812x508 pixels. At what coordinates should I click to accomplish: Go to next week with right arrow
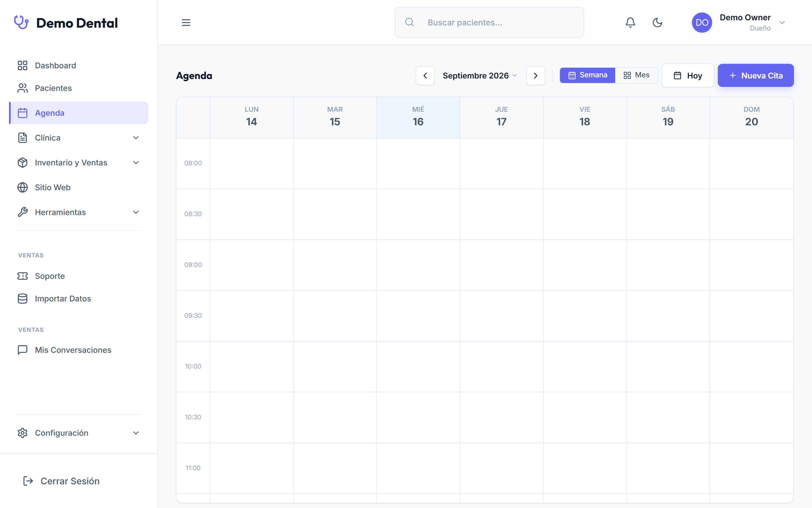coord(535,76)
